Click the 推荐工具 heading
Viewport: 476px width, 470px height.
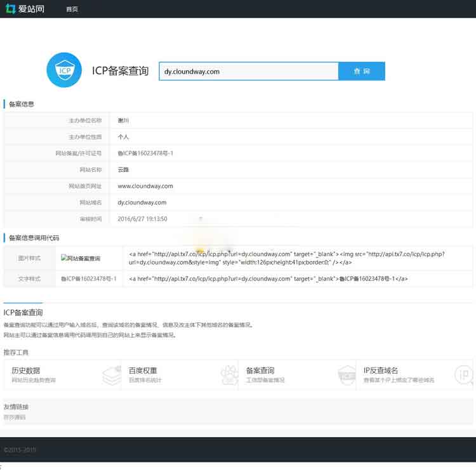(x=16, y=352)
